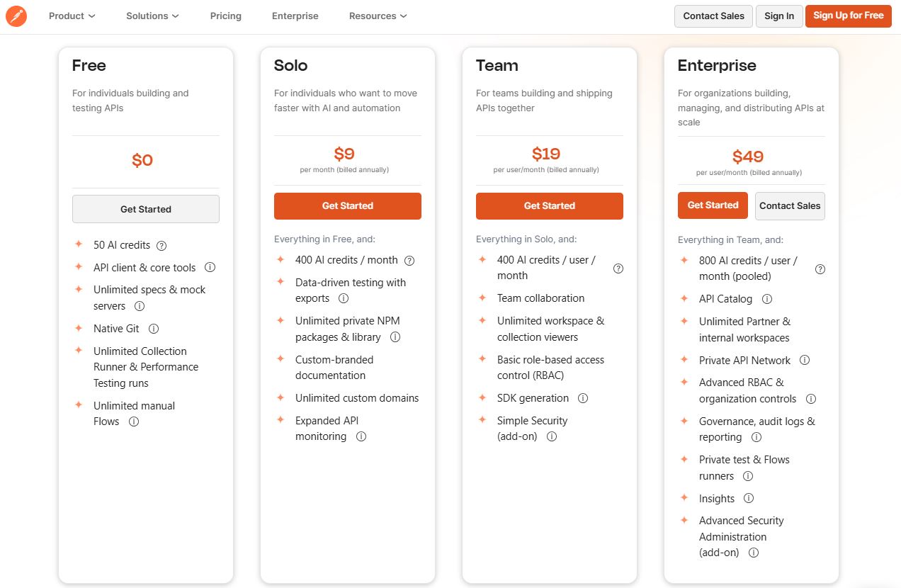Open the SDK generation info icon
The image size is (901, 588).
tap(582, 398)
